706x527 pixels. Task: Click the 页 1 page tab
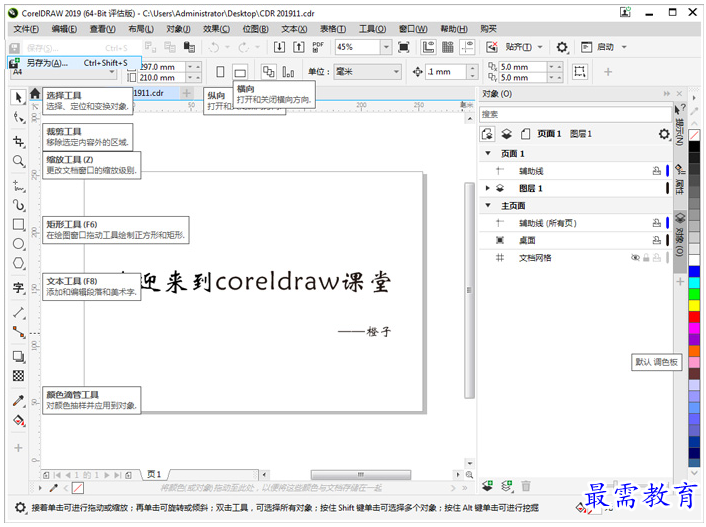point(154,474)
